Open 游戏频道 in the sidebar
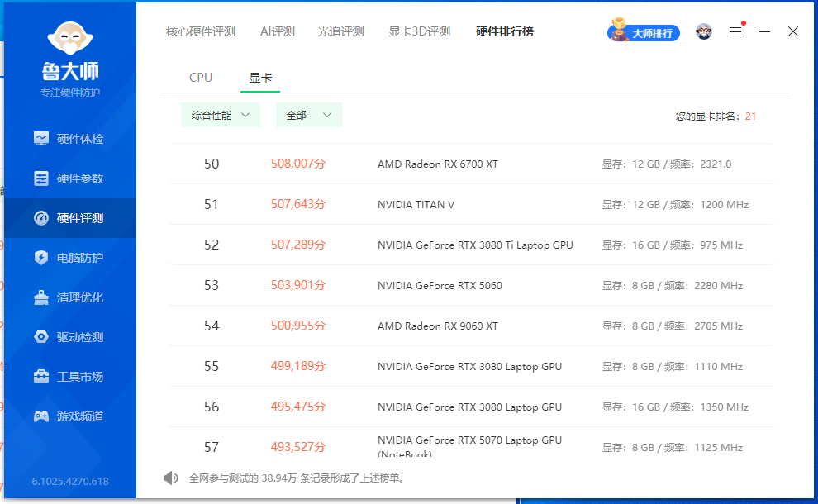818x504 pixels. (x=70, y=416)
